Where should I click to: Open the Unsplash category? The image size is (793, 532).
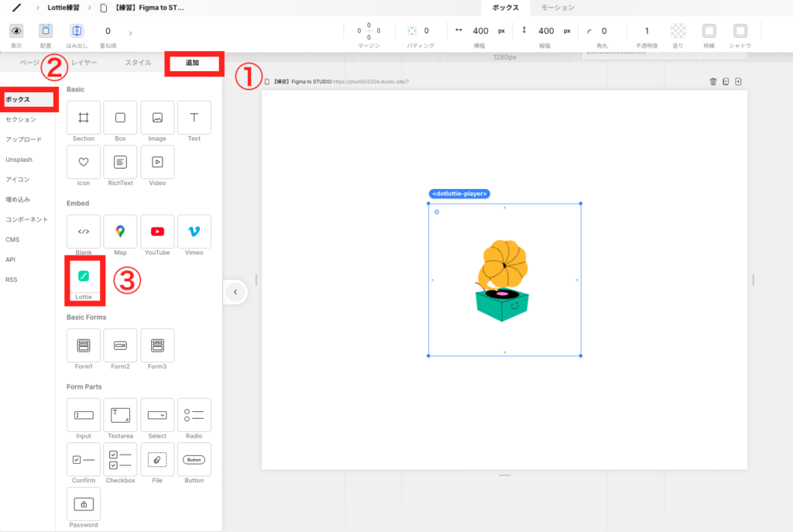coord(19,160)
